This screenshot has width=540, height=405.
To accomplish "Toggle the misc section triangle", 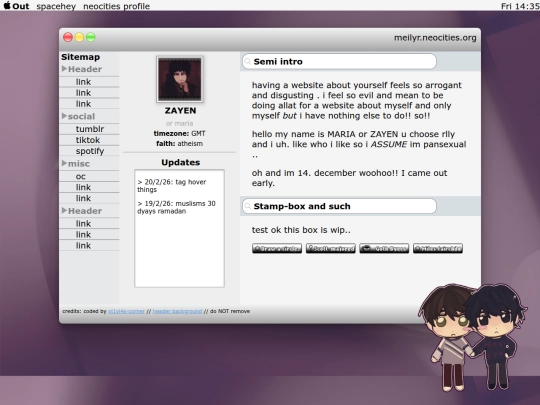I will pos(64,163).
